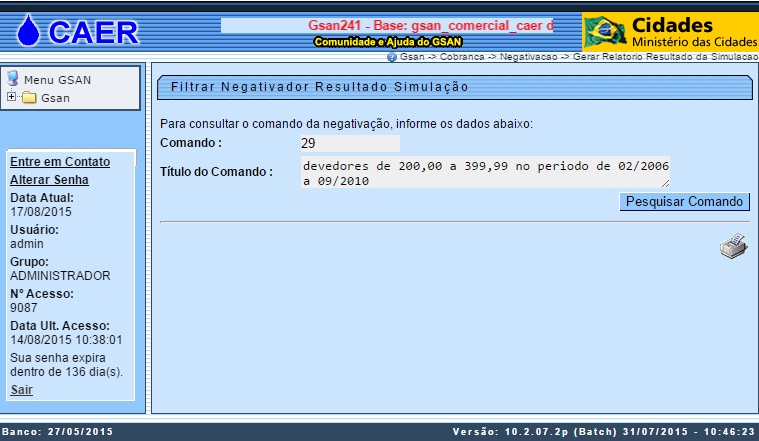Screen dimensions: 759x441
Task: Click the password expiry notice text
Action: 66,365
